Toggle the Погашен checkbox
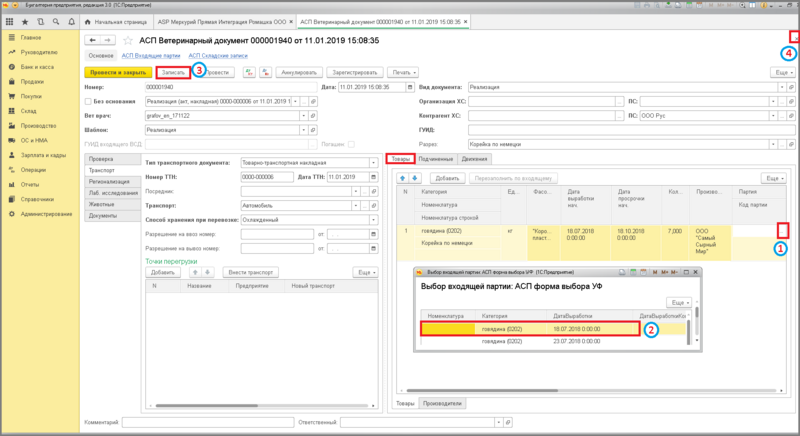 coord(351,144)
